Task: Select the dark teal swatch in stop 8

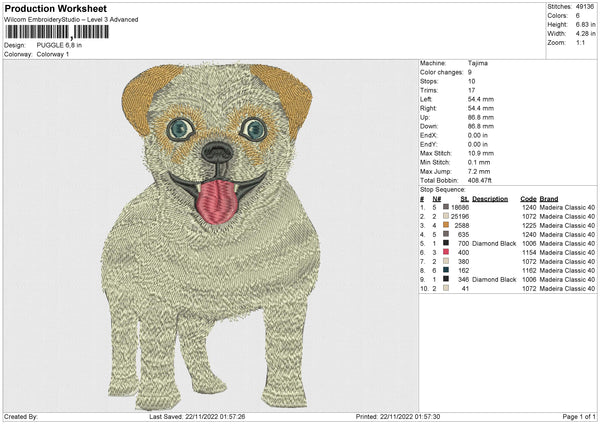Action: tap(446, 270)
